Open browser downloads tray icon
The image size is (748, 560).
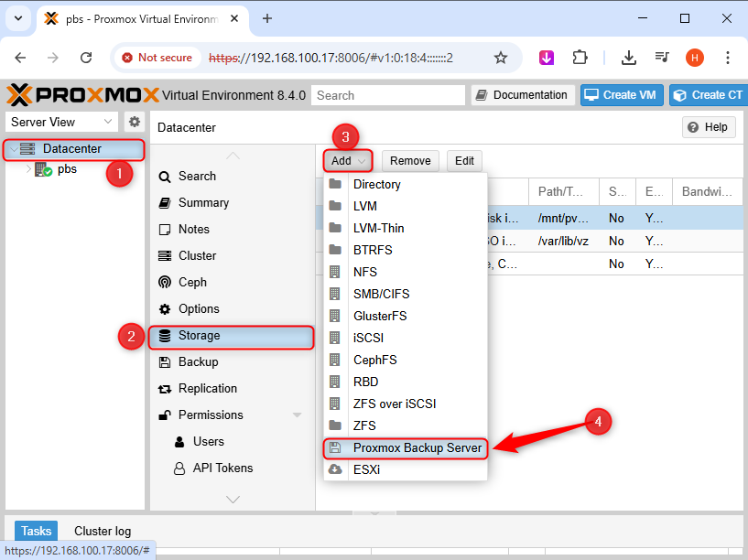pos(629,59)
